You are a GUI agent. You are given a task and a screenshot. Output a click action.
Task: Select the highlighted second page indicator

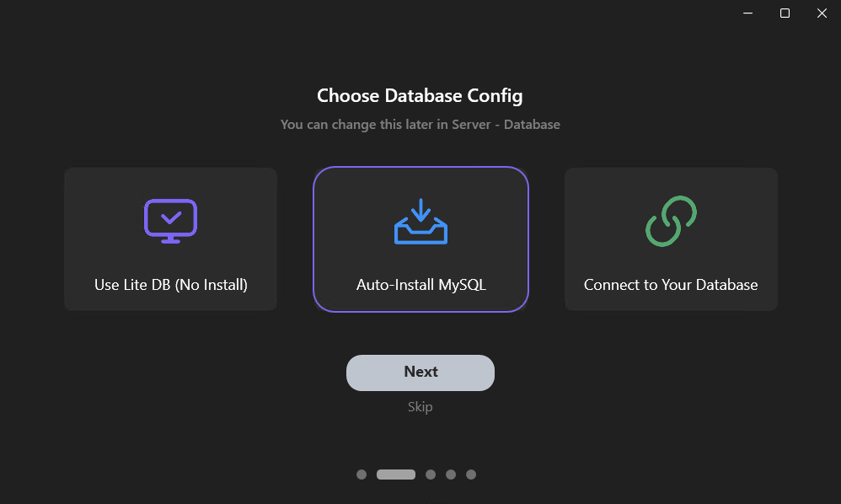tap(398, 475)
